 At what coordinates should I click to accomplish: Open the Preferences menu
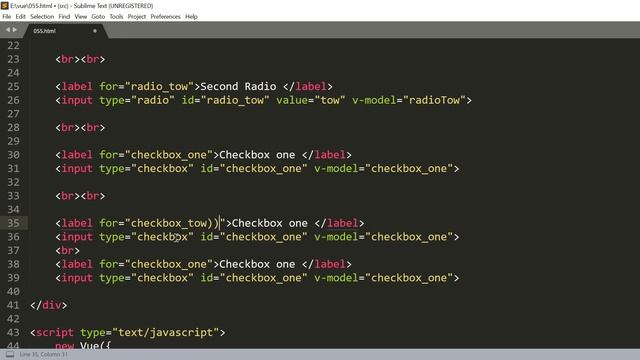[165, 17]
